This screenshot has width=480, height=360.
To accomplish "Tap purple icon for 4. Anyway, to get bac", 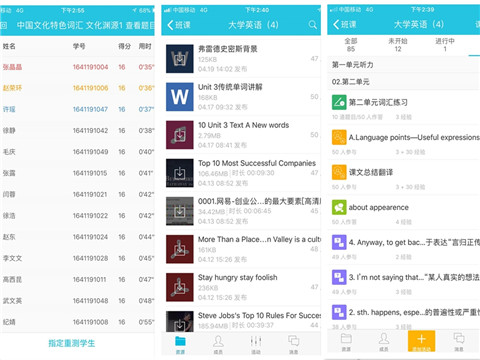I will tap(339, 242).
